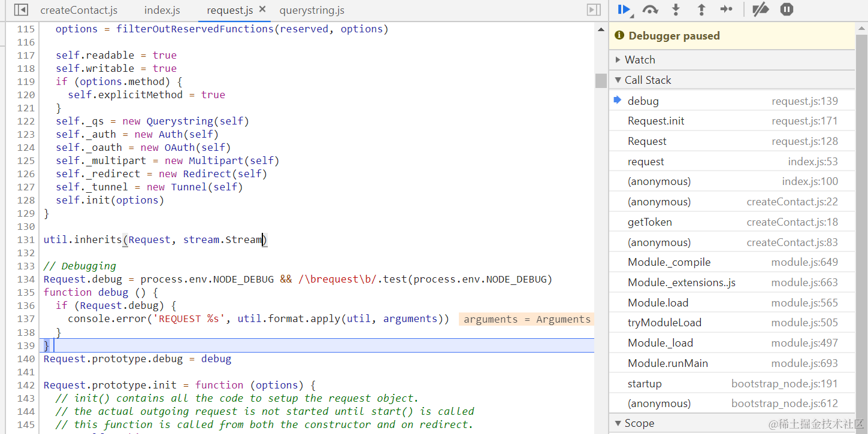Deactivate breakpoints toggle
This screenshot has height=434, width=868.
[x=760, y=10]
